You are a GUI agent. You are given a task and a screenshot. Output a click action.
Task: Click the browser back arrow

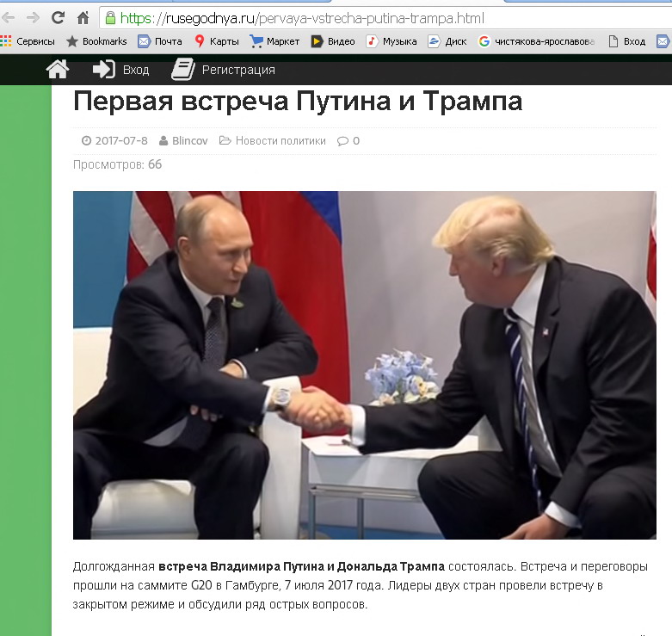tap(8, 18)
